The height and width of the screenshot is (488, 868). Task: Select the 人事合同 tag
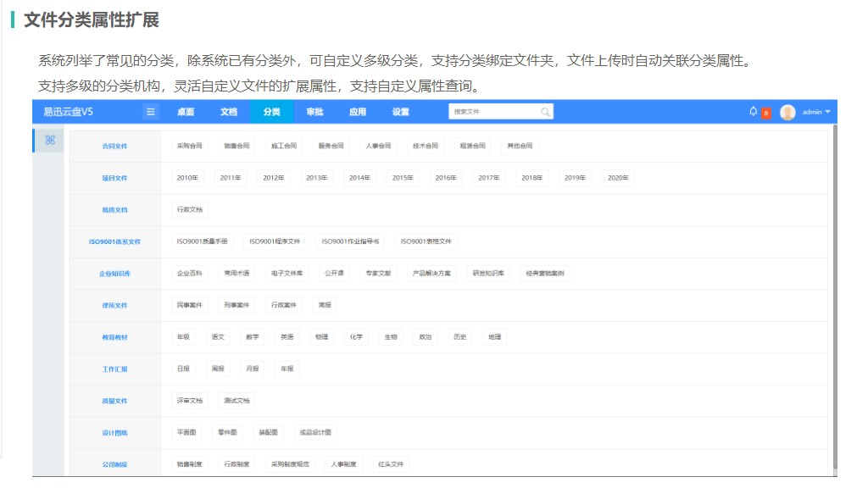tap(378, 146)
